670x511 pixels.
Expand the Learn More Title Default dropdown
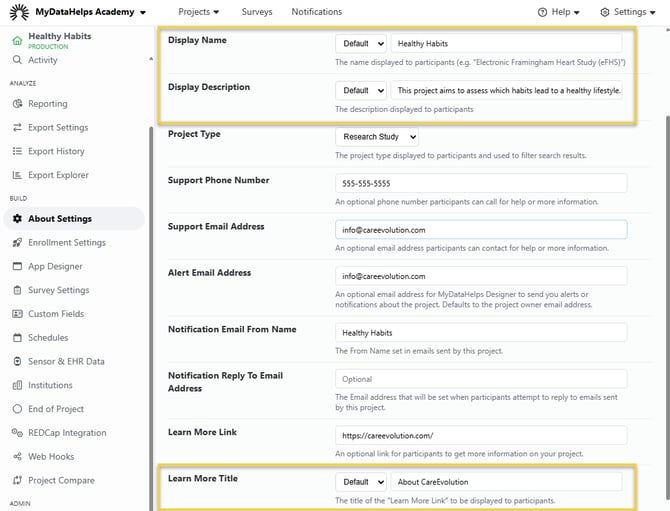pos(361,482)
